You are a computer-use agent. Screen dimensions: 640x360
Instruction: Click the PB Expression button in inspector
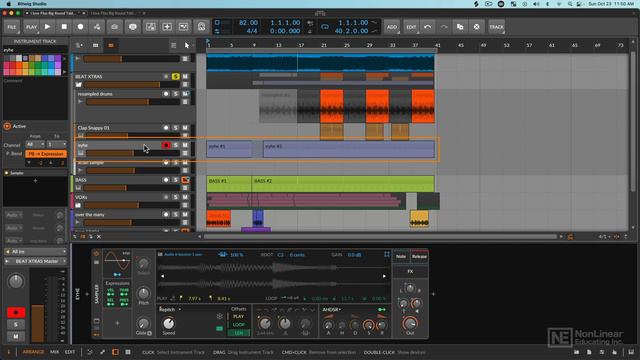46,154
